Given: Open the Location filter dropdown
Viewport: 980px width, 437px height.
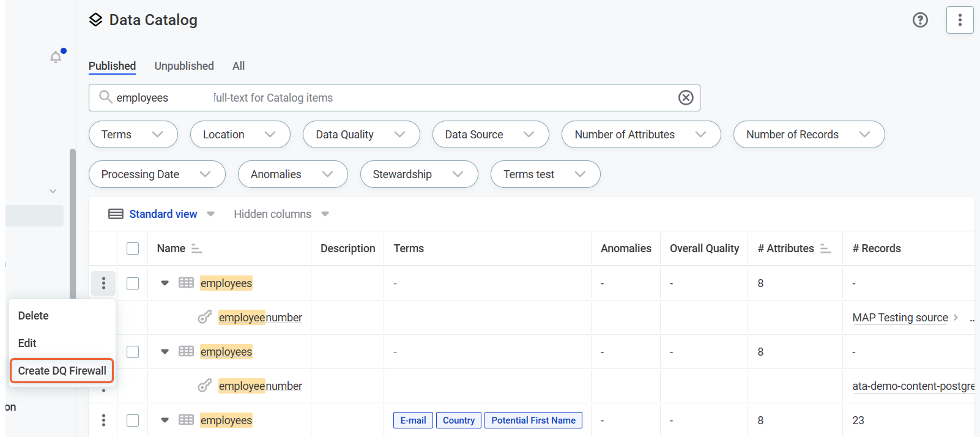Looking at the screenshot, I should click(x=240, y=135).
